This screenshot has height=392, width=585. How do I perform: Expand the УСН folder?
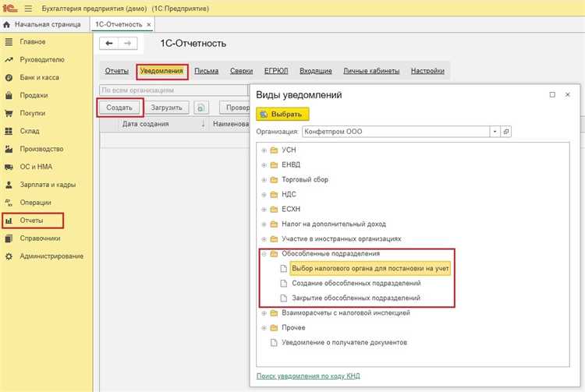[264, 150]
